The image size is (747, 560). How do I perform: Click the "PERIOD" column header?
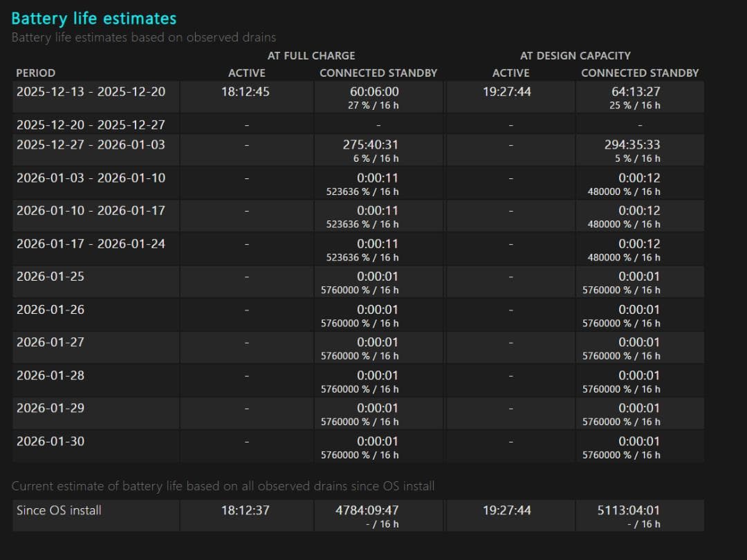tap(36, 73)
